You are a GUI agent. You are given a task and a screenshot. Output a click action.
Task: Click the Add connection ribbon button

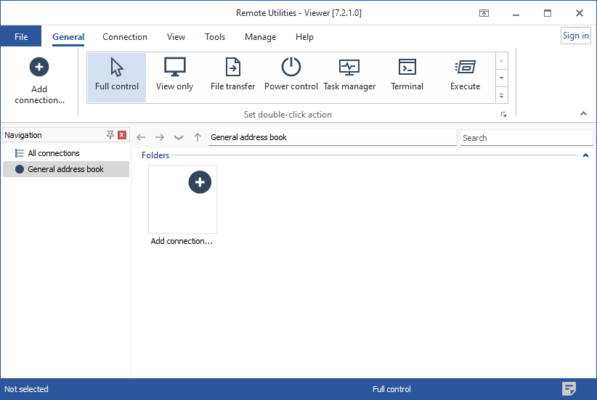coord(39,81)
